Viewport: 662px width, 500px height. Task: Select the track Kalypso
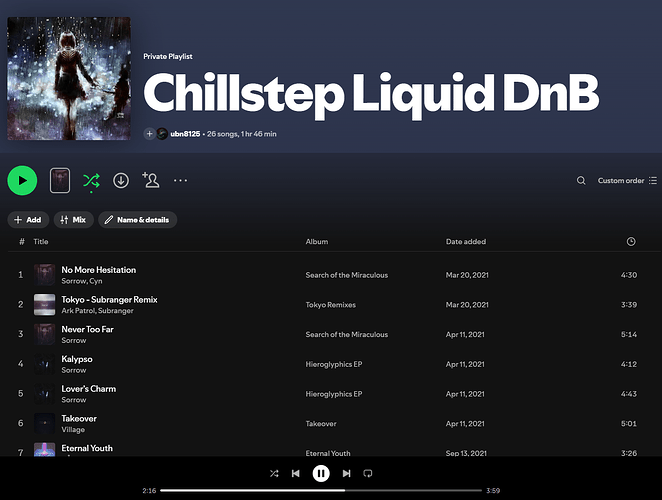click(x=77, y=359)
